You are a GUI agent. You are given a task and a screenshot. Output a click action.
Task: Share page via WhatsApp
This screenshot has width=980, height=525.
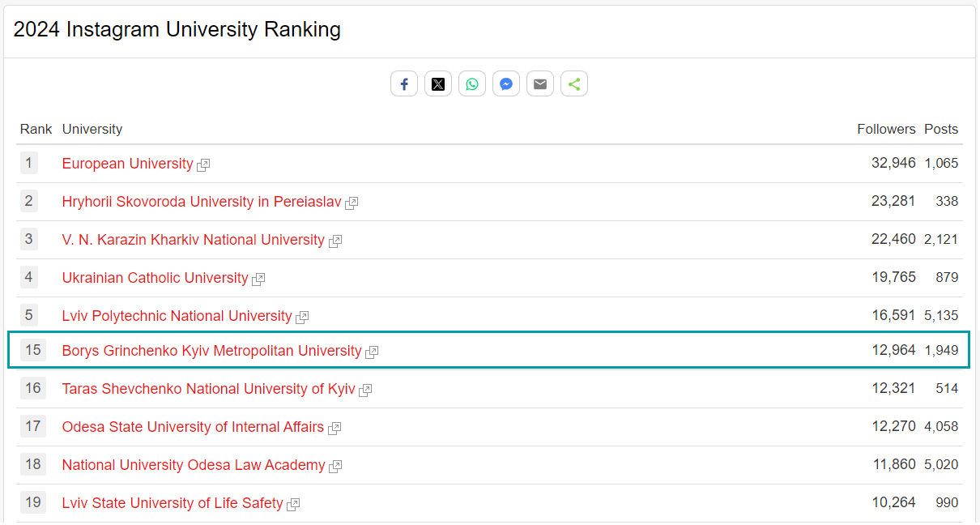[472, 84]
